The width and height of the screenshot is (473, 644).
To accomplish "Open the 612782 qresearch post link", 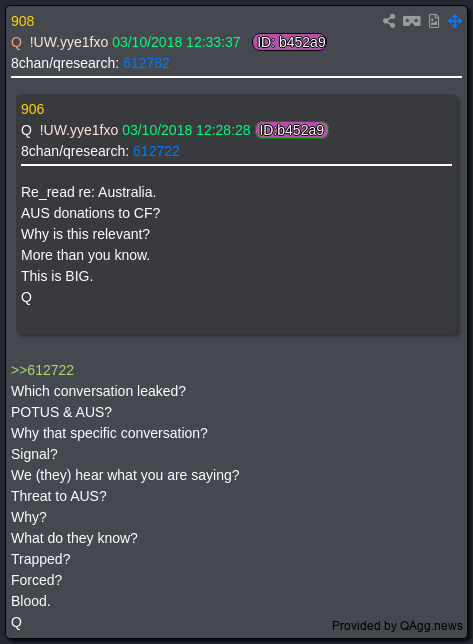I will (x=146, y=63).
